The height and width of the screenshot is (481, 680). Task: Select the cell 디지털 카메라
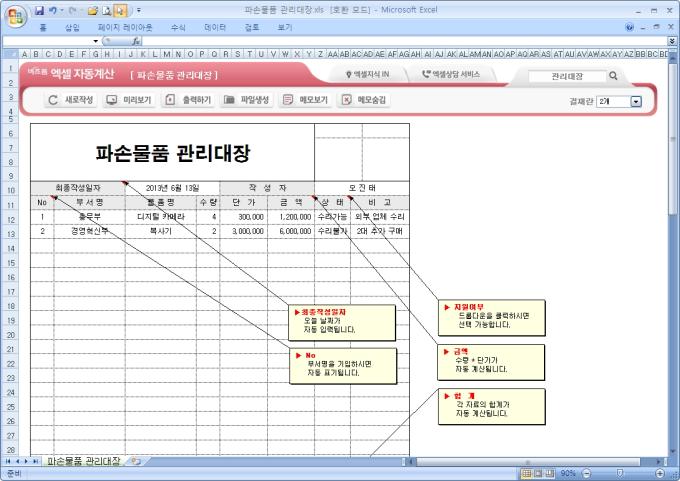(x=161, y=217)
